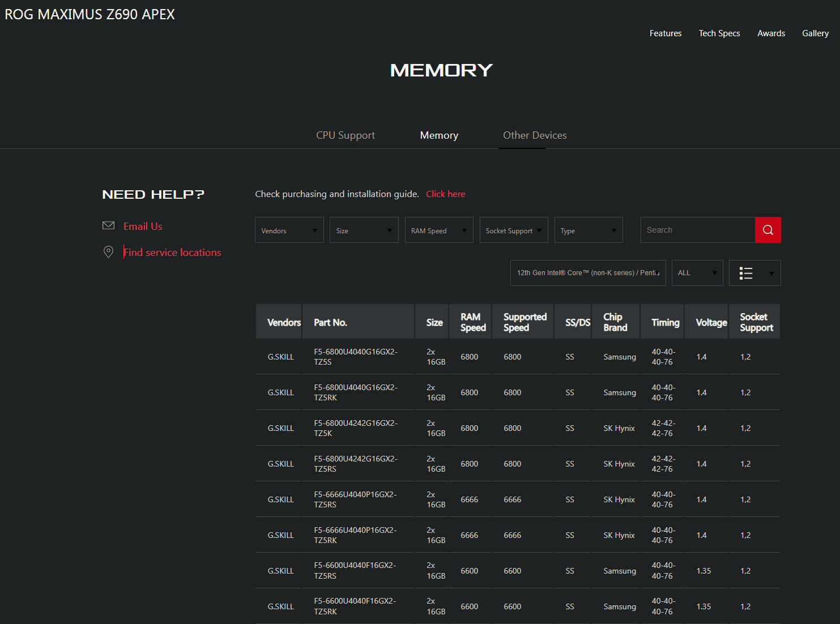The width and height of the screenshot is (840, 624).
Task: Select the Memory tab
Action: click(x=439, y=135)
